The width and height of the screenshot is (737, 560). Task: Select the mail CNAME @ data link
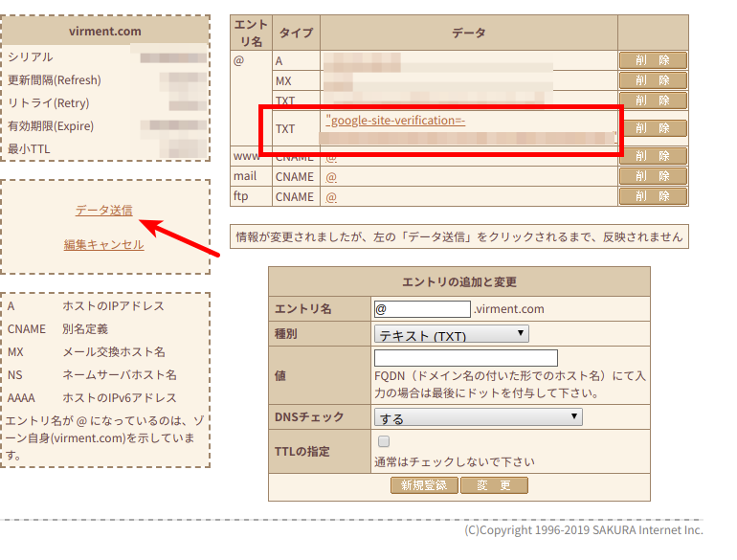click(x=331, y=177)
